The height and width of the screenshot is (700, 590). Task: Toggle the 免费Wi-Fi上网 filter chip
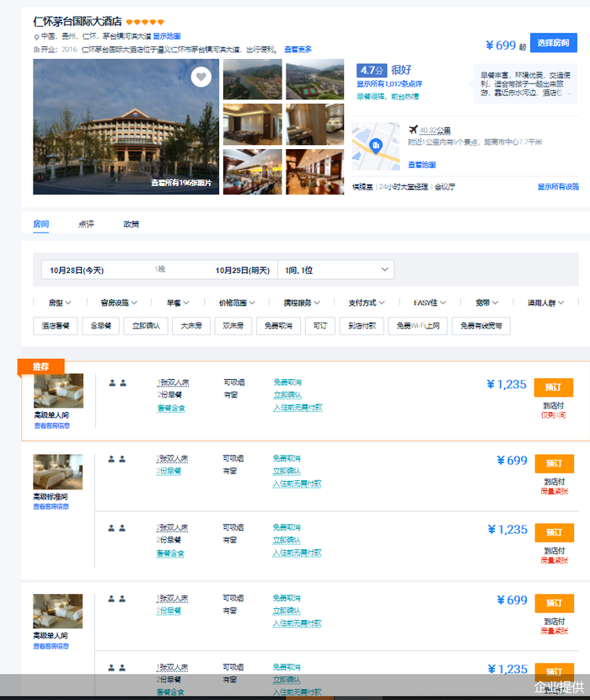point(418,326)
